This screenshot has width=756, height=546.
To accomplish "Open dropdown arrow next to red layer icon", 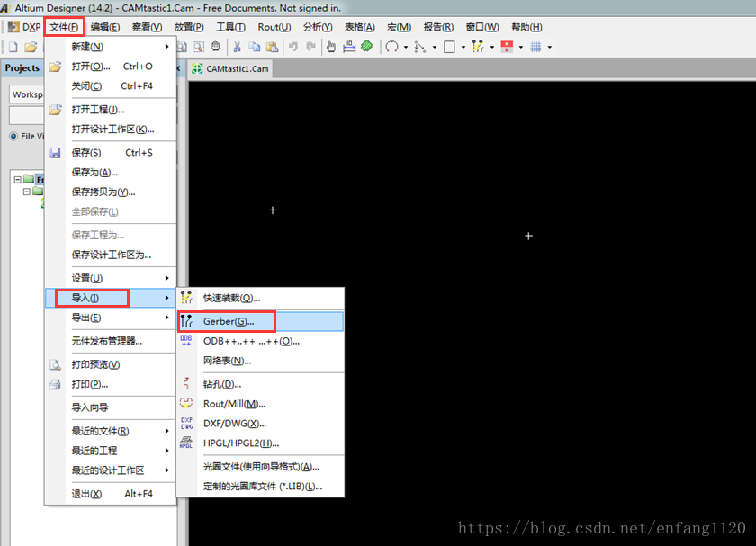I will click(x=521, y=48).
